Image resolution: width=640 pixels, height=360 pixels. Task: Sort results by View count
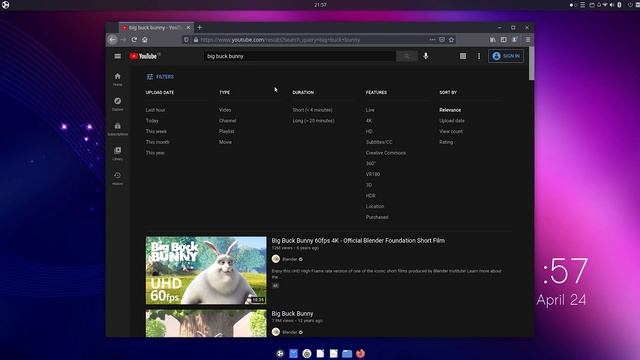451,131
